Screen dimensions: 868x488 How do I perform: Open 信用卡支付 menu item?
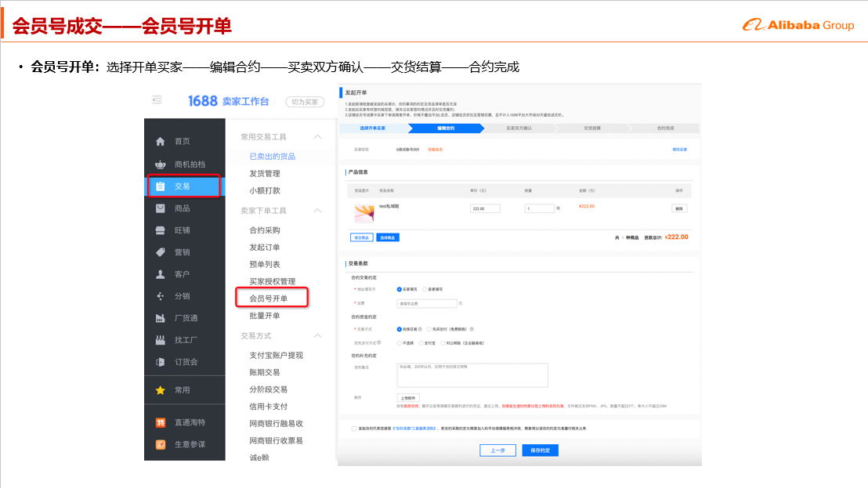269,407
